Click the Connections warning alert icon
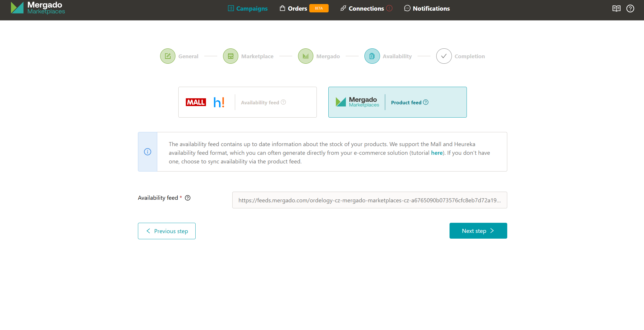644x330 pixels. click(390, 8)
